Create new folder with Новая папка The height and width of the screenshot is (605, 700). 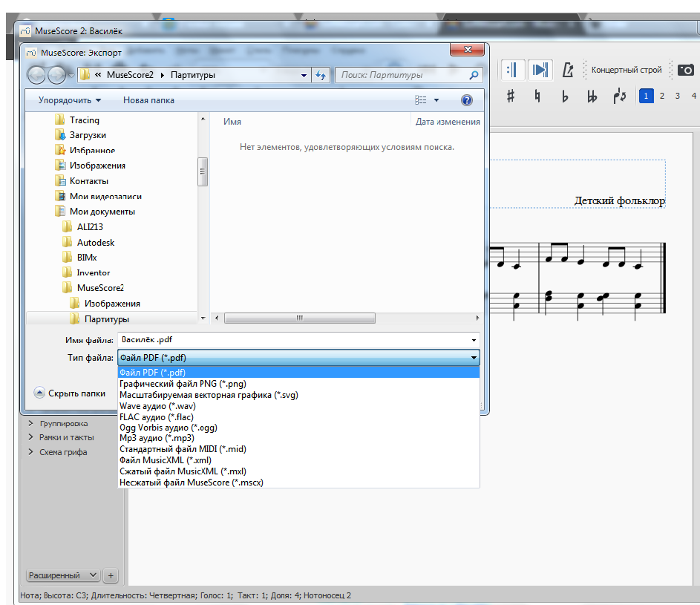coord(148,100)
